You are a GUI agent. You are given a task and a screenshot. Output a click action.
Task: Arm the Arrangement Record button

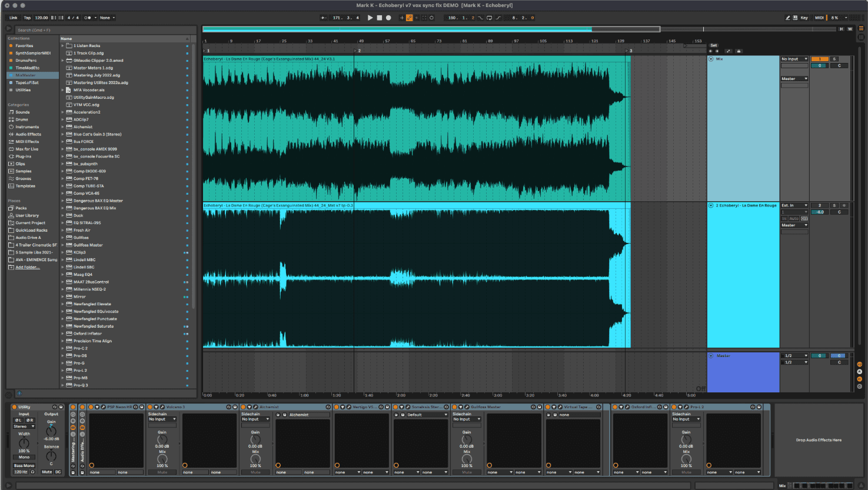point(388,18)
